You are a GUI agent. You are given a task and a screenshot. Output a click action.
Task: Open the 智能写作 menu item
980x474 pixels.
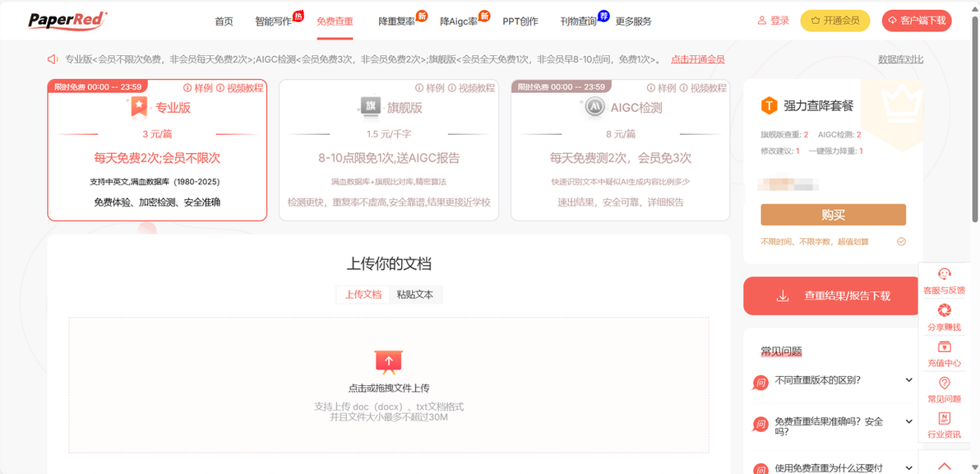pyautogui.click(x=273, y=21)
